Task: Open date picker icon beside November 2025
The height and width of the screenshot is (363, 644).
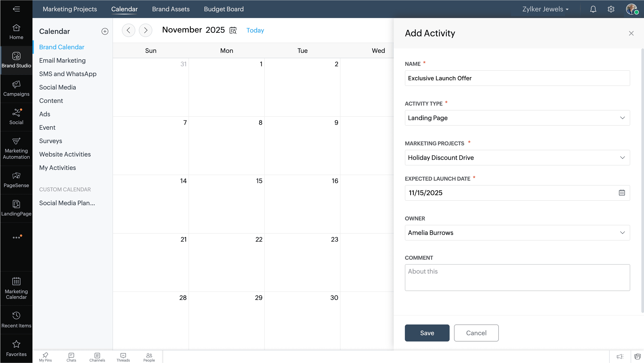Action: click(233, 30)
